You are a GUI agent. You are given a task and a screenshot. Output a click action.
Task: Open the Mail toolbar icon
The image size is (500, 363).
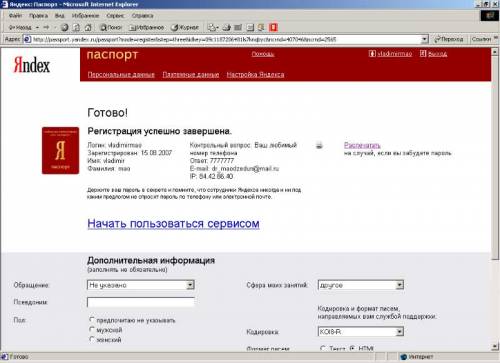[211, 27]
